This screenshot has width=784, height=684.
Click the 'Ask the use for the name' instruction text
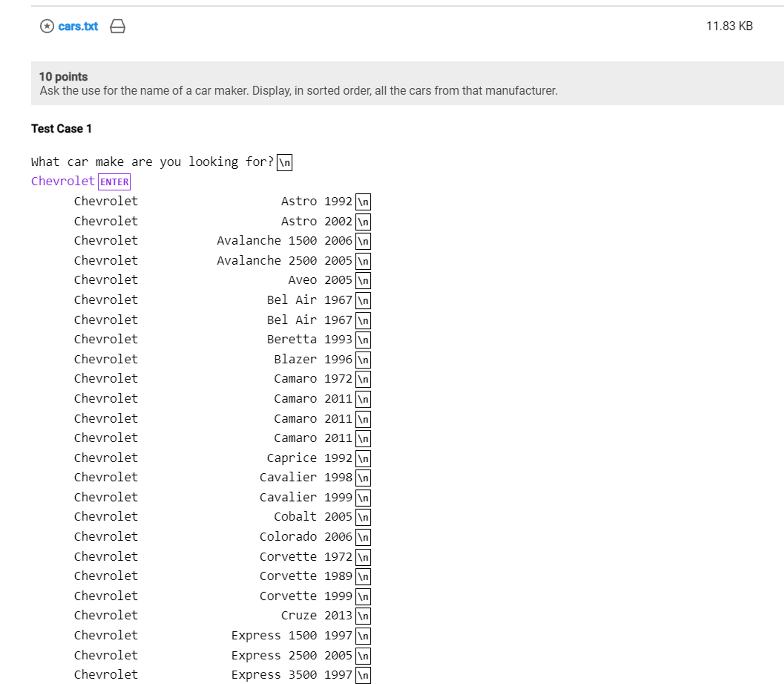299,91
